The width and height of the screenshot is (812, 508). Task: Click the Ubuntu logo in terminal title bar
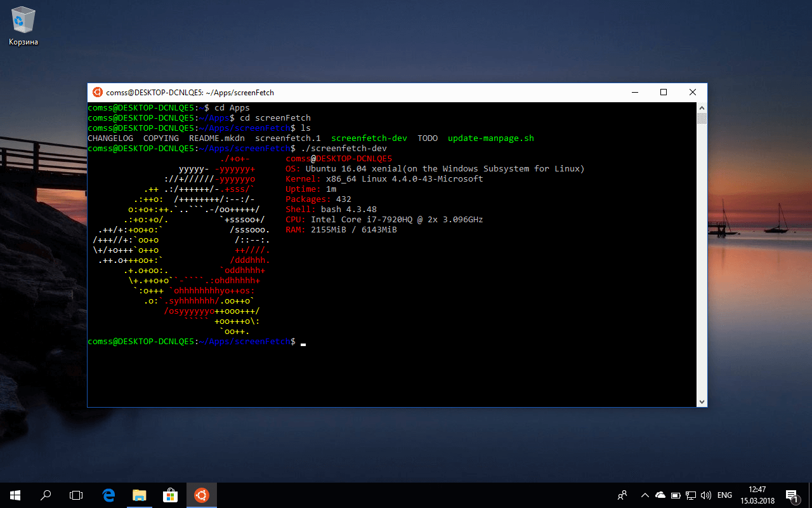point(97,92)
